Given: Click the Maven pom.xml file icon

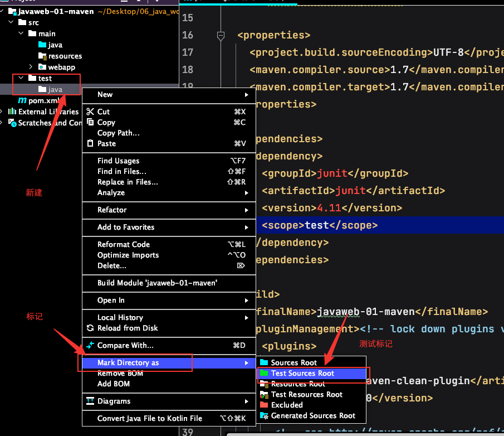Looking at the screenshot, I should point(22,100).
